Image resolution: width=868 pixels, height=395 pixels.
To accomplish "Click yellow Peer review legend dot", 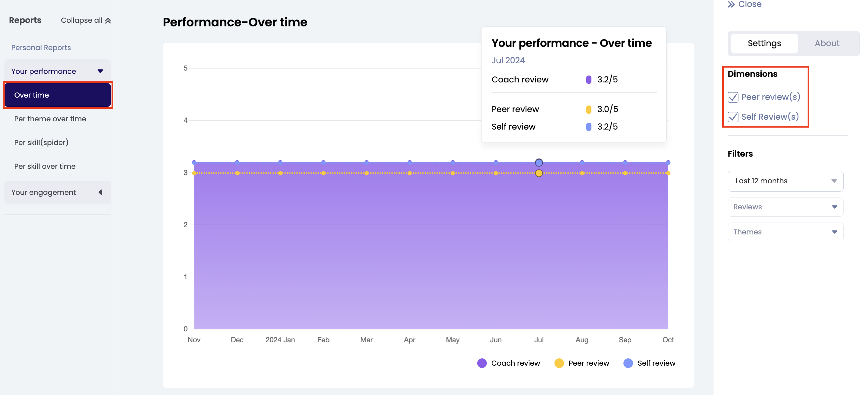I will click(559, 363).
